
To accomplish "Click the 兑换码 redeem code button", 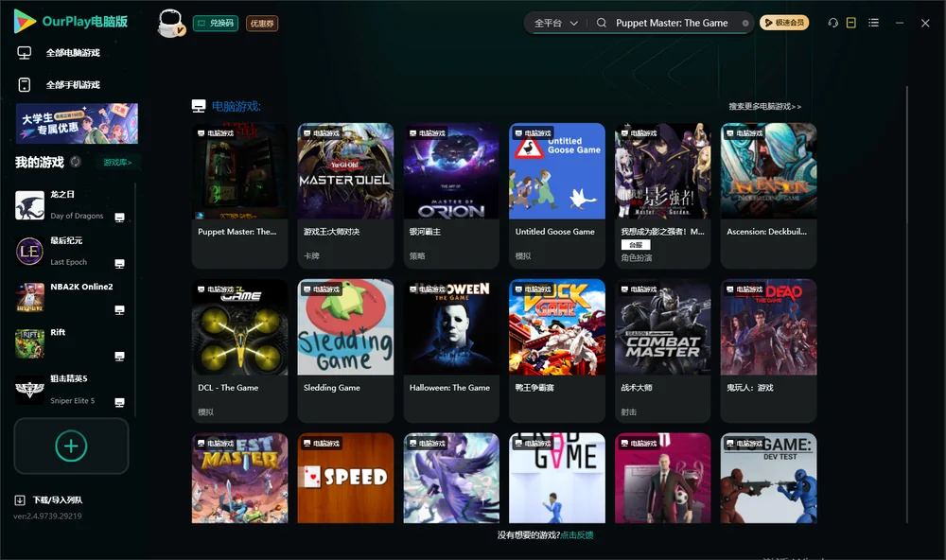I will 216,23.
